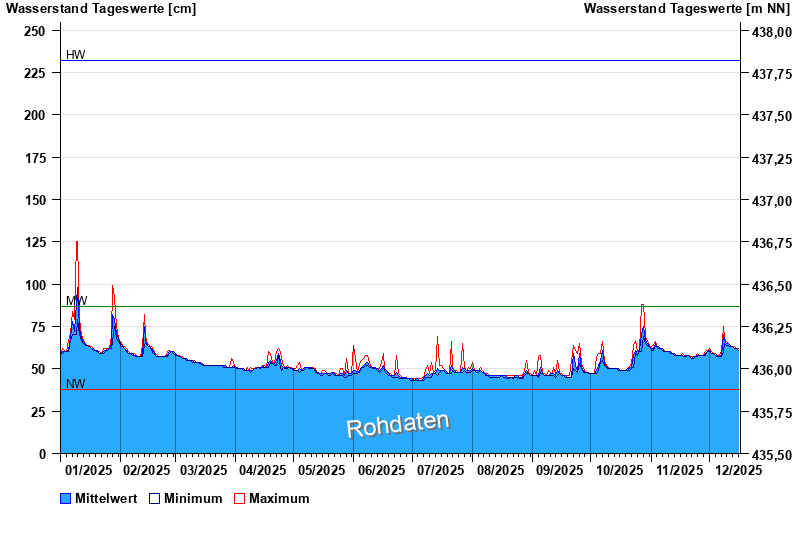Click the white Minimum legend box
The height and width of the screenshot is (550, 800).
tap(155, 498)
